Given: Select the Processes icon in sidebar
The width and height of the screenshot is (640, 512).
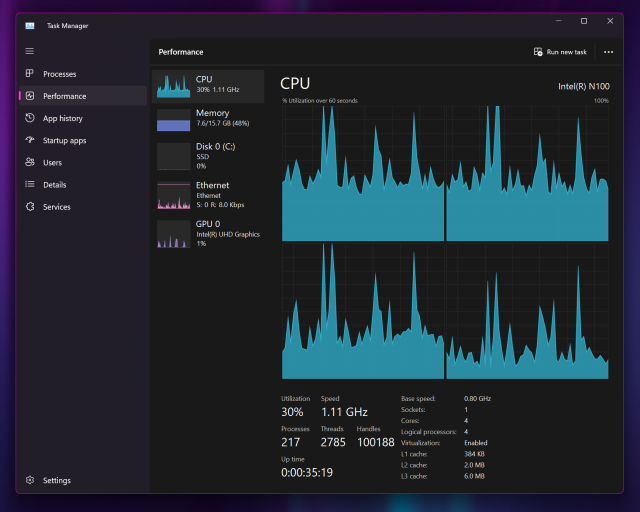Looking at the screenshot, I should point(29,73).
